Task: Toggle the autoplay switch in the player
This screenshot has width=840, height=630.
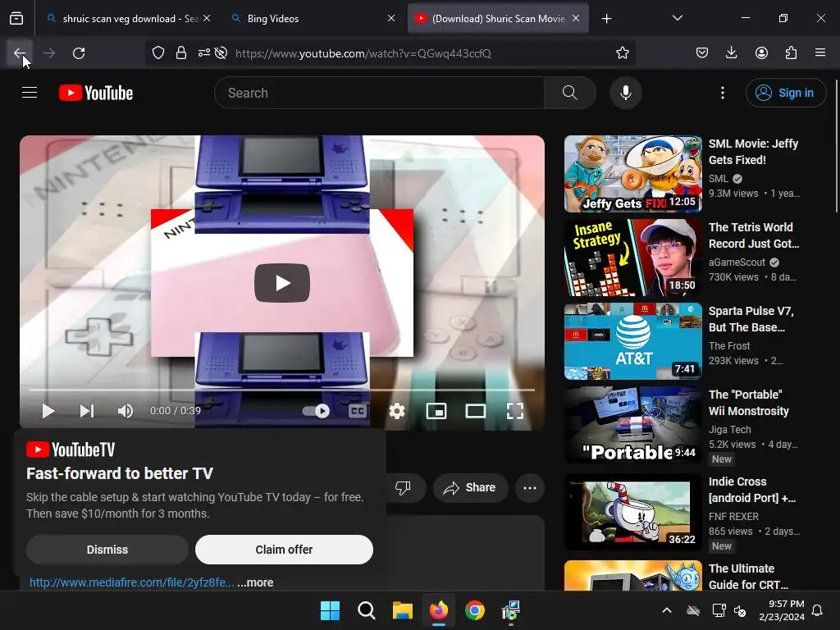Action: (x=316, y=411)
